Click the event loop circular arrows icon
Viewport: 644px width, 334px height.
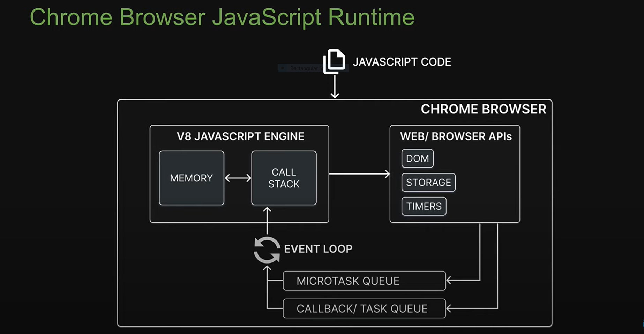[x=267, y=250]
